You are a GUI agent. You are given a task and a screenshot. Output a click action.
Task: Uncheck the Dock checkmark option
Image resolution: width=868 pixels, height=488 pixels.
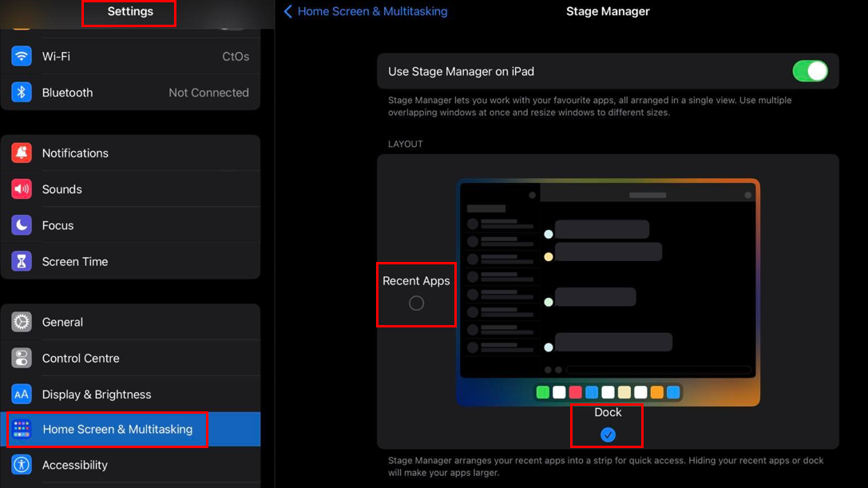tap(608, 434)
